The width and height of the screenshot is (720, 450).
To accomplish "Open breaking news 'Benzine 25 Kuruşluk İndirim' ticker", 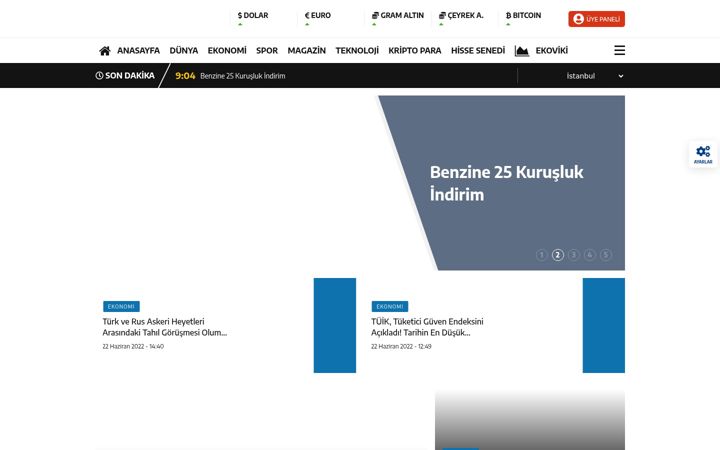I will point(242,76).
